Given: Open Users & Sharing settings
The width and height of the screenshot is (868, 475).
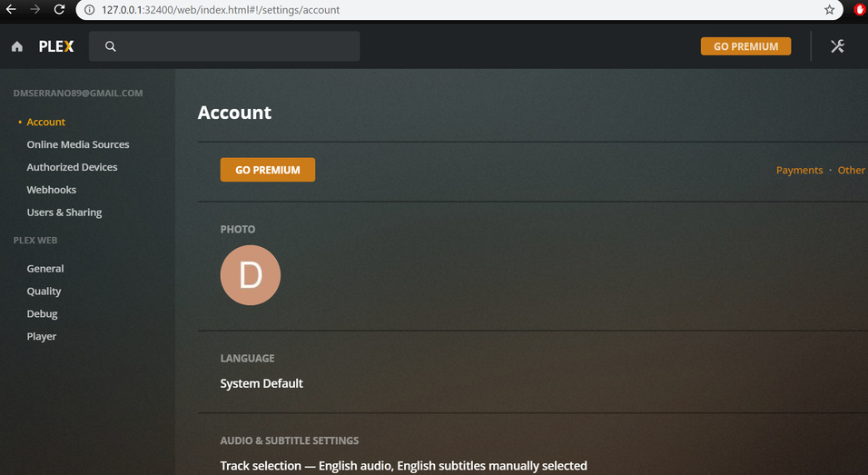Looking at the screenshot, I should pos(64,213).
